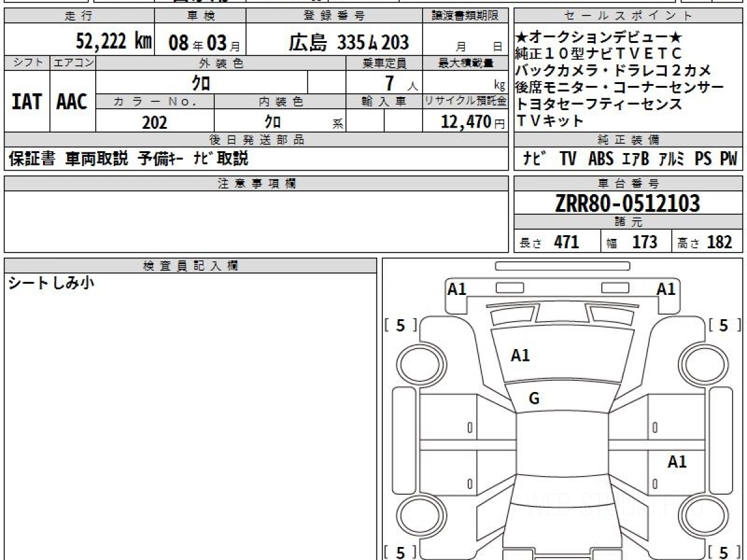The width and height of the screenshot is (747, 560).
Task: Select the height value 182
Action: (x=720, y=242)
